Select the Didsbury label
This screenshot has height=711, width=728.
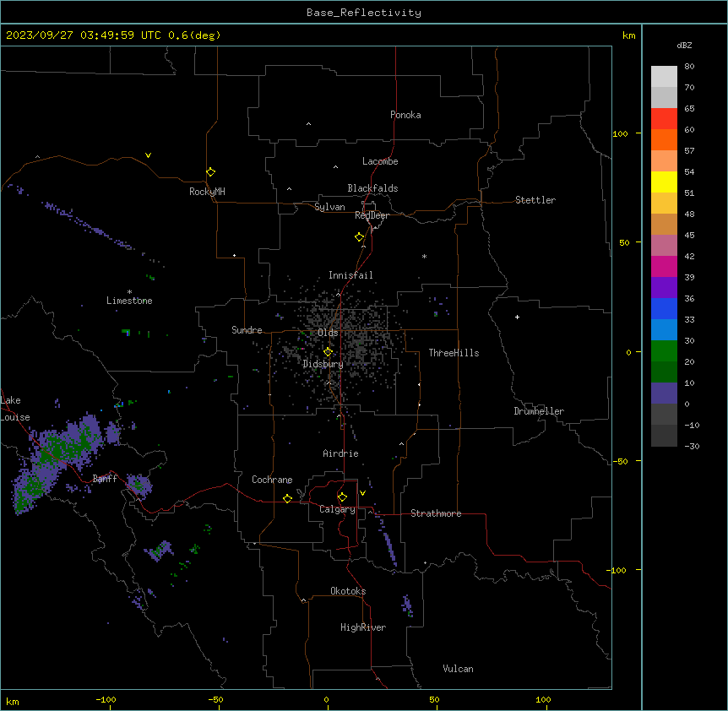tap(323, 364)
